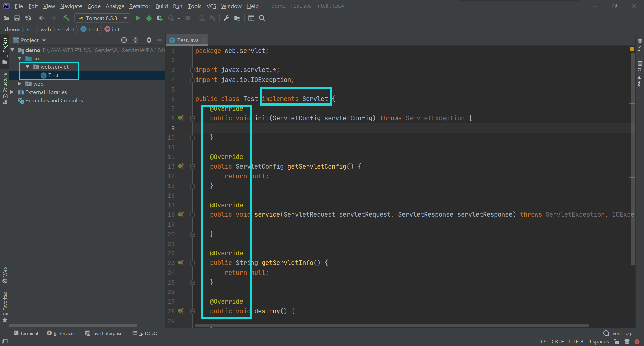Click the override gutter icon on line 8

coord(181,118)
